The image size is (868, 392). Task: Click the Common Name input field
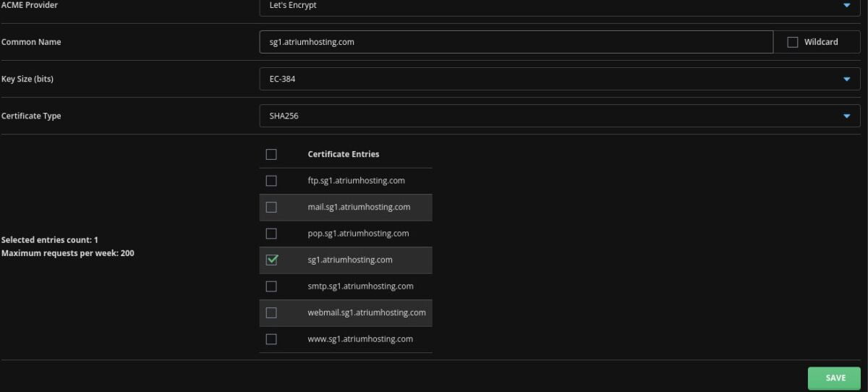(516, 42)
